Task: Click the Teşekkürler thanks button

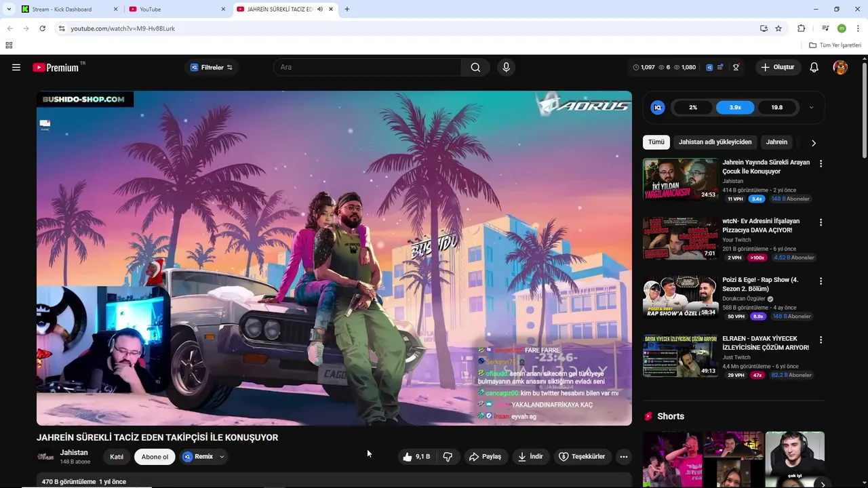Action: 582,457
